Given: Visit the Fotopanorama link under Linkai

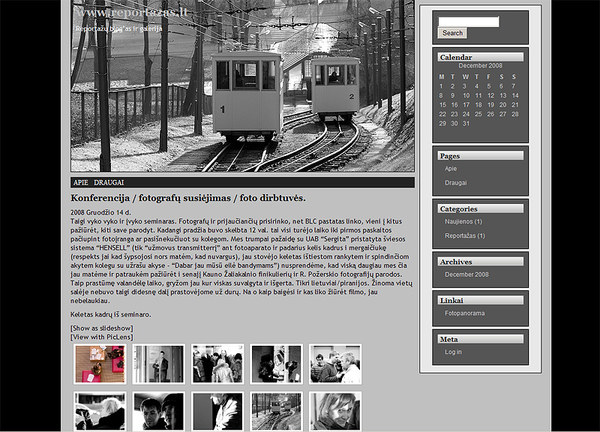Looking at the screenshot, I should pos(466,313).
